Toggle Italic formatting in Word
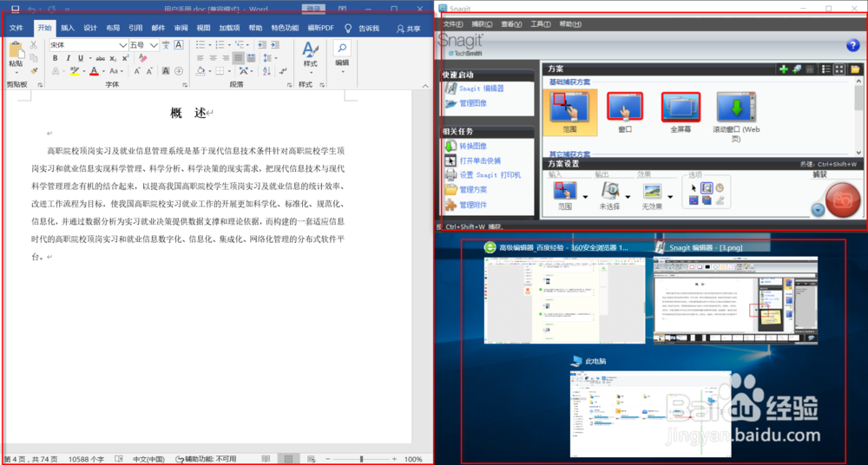 (x=68, y=58)
